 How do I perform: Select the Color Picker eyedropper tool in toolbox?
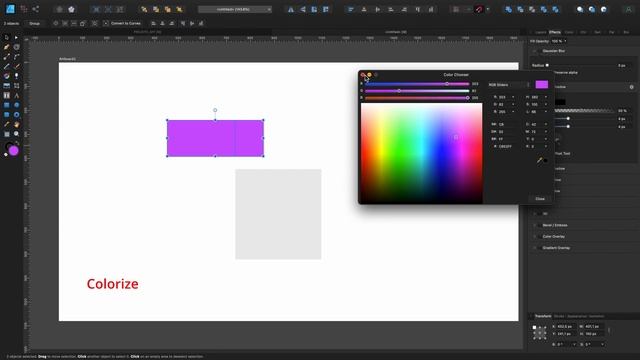tap(7, 124)
